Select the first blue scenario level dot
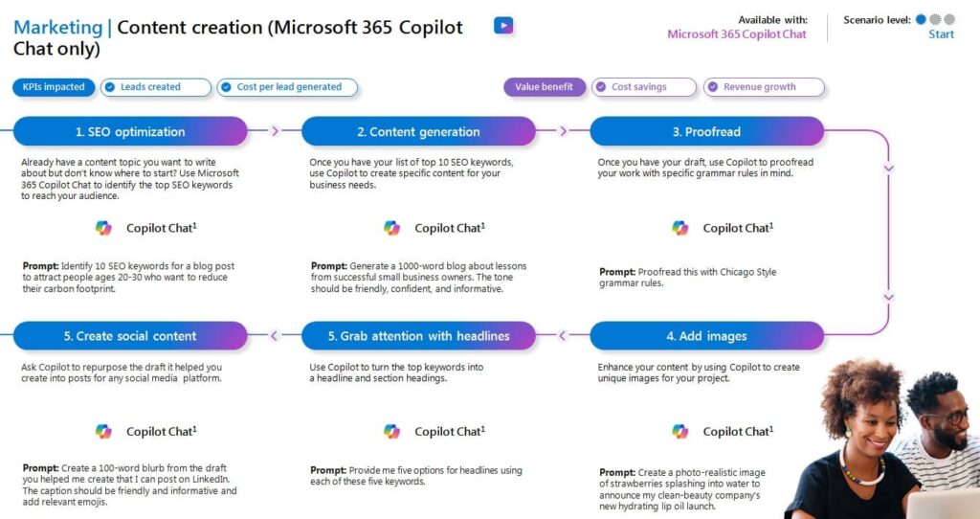 tap(921, 19)
